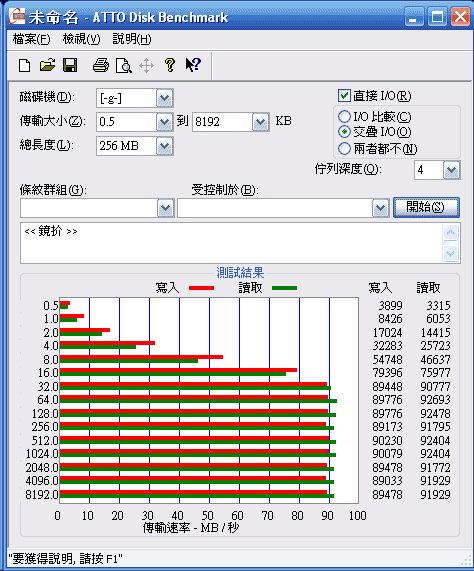This screenshot has width=474, height=571.
Task: Expand the 總長度 256 MB dropdown
Action: click(165, 146)
